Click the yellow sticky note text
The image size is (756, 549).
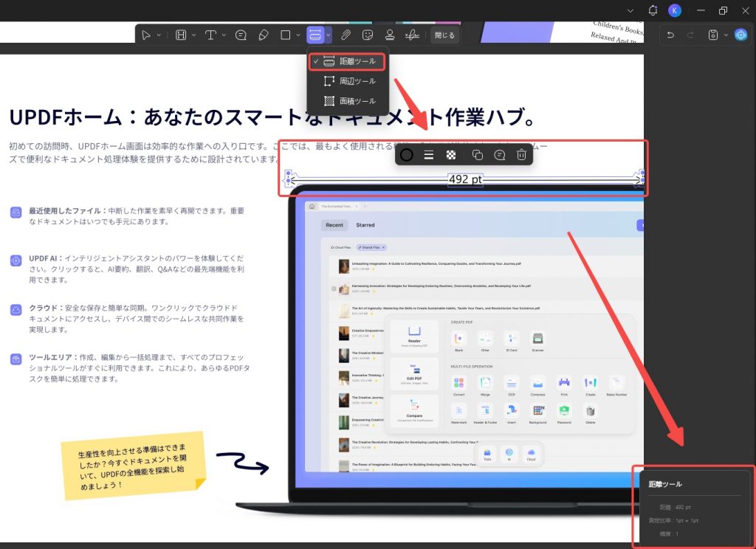pos(132,466)
